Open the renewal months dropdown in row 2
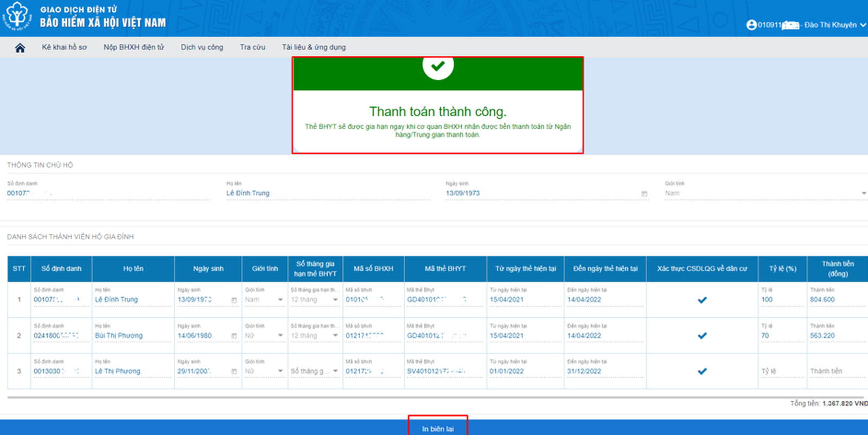The height and width of the screenshot is (435, 868). click(335, 336)
